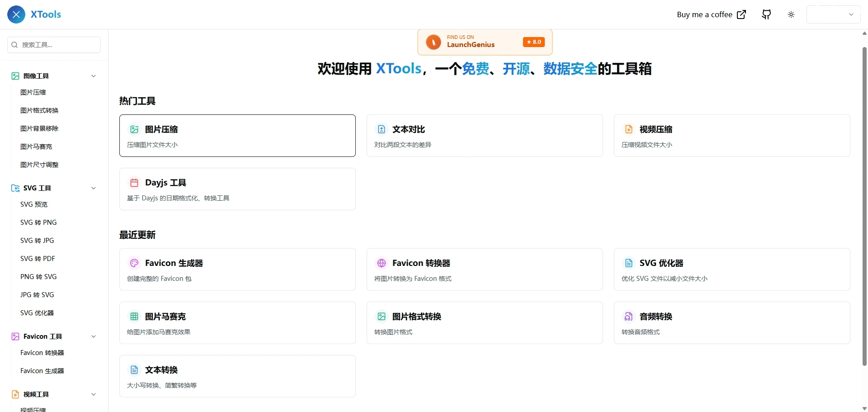Click the 视频压缩 card icon

[629, 129]
